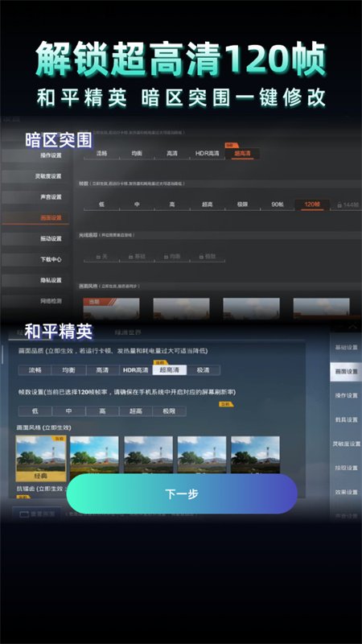Screen dimensions: 362x644
Task: Set 暗区突围 frame rate to 高
Action: point(172,204)
